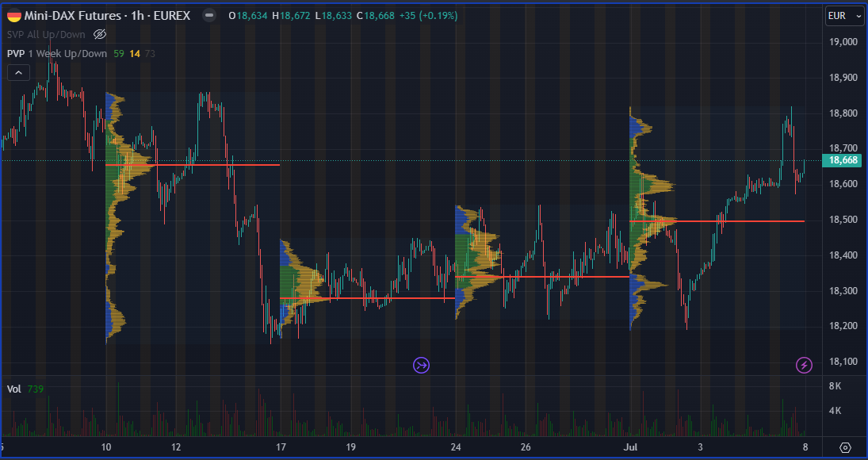Open Mini-DAX Futures symbol title
Screen dimensions: 868x460
(x=107, y=16)
